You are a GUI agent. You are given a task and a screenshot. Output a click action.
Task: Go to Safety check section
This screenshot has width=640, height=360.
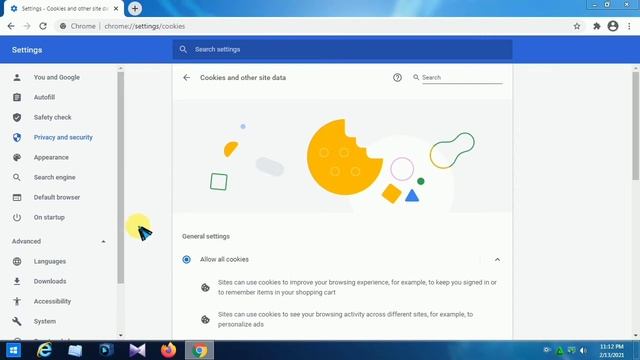(52, 117)
